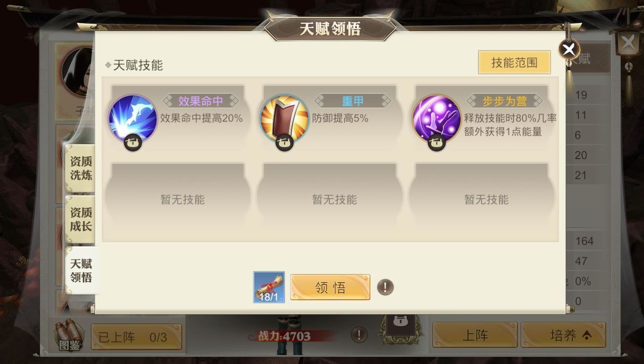Expand the 培养 menu arrow
Image resolution: width=644 pixels, height=364 pixels.
point(586,335)
